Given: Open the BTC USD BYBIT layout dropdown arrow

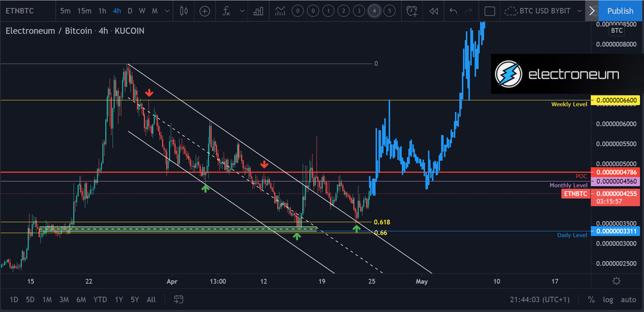Looking at the screenshot, I should (579, 11).
